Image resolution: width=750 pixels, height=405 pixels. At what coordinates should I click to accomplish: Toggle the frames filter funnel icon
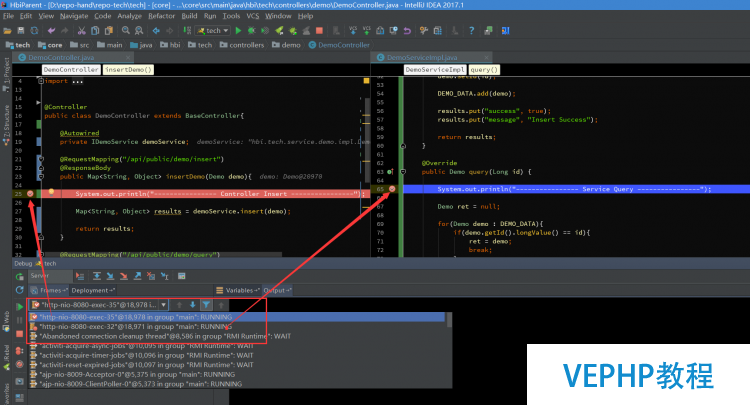pos(206,305)
